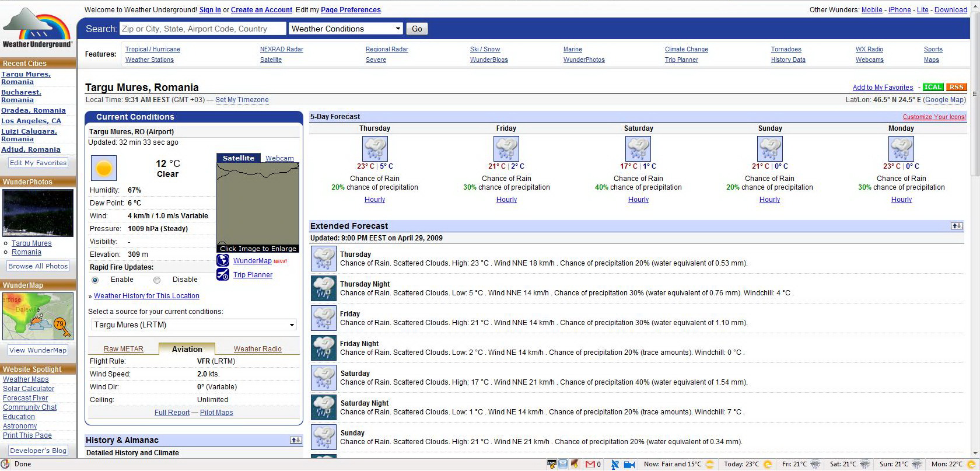The image size is (980, 471).
Task: Click the green ICAL feed badge
Action: [x=933, y=88]
